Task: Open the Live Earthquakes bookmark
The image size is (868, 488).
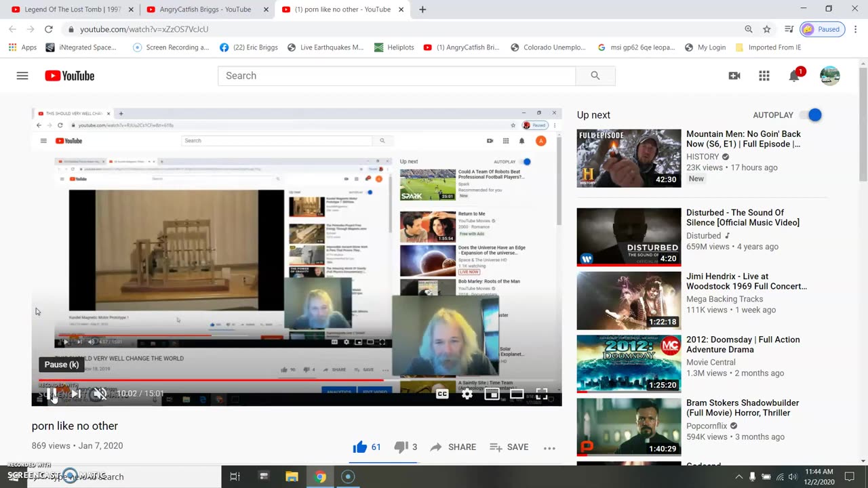Action: pyautogui.click(x=325, y=47)
